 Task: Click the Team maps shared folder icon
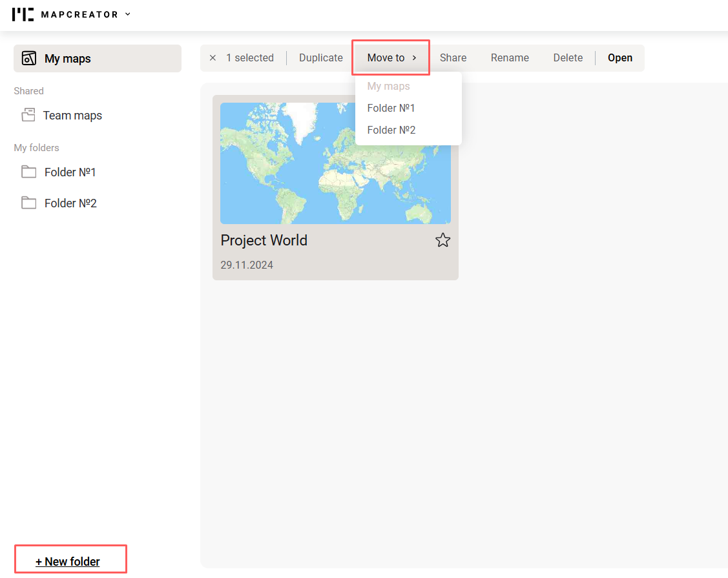tap(28, 114)
